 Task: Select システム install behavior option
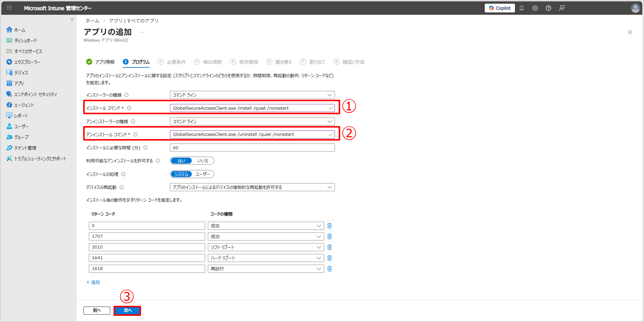(181, 174)
